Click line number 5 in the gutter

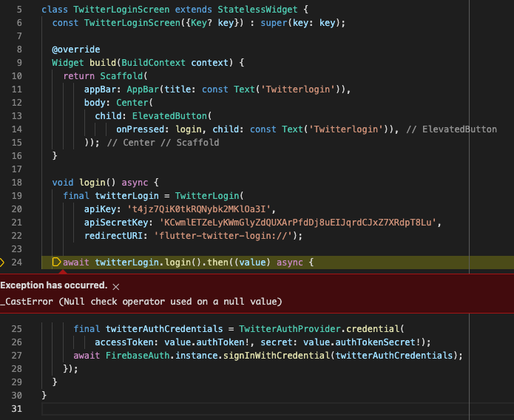pos(19,10)
